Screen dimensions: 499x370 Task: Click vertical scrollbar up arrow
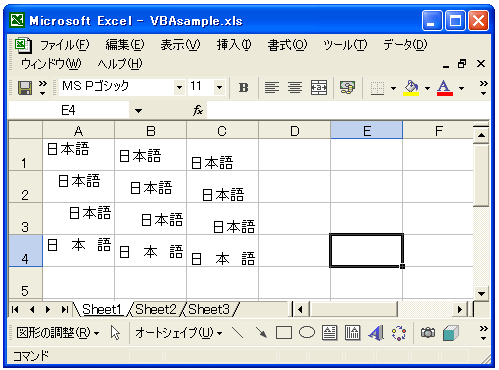coord(481,135)
